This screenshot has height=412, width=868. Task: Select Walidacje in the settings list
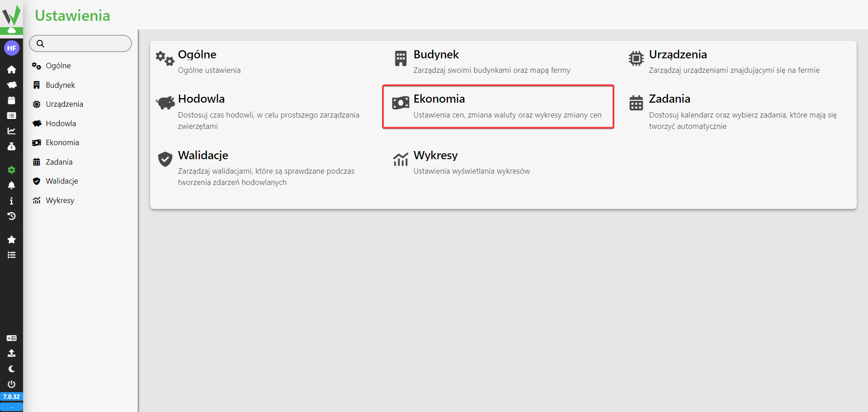61,181
